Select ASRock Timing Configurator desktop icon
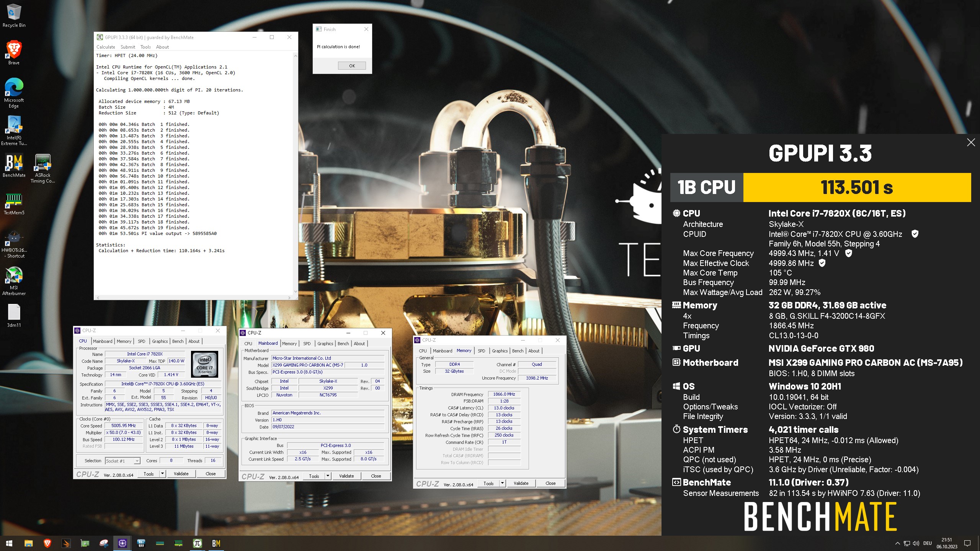Screen dimensions: 980x551 point(43,168)
